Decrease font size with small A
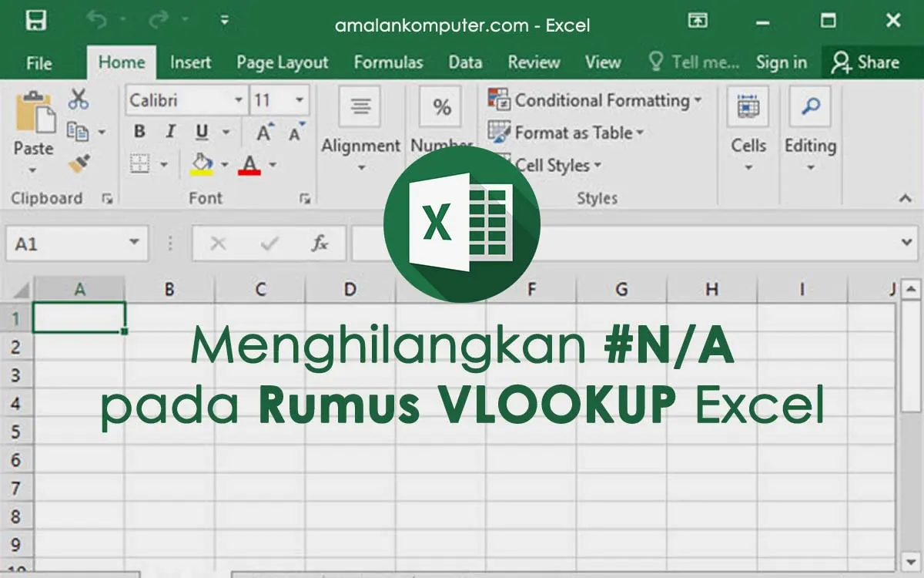924x578 pixels. (x=296, y=132)
